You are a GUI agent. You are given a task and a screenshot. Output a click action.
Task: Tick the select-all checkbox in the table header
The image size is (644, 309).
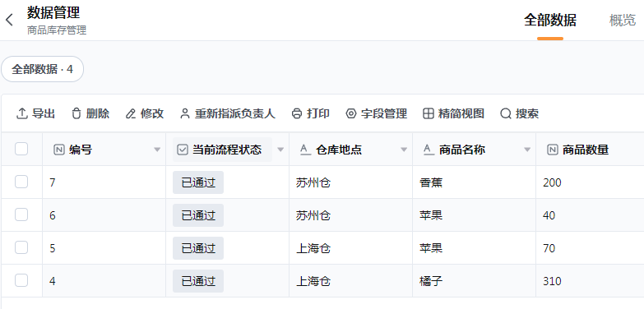[21, 149]
